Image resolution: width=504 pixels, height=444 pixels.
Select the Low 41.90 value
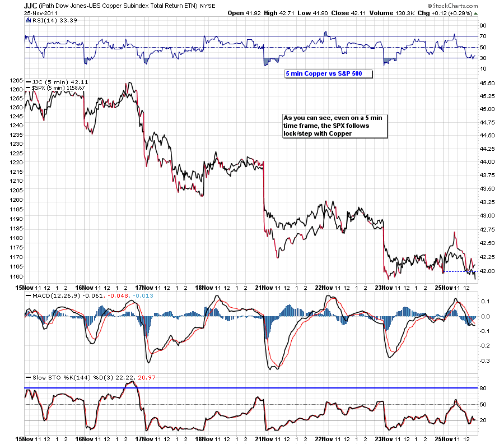(x=312, y=13)
